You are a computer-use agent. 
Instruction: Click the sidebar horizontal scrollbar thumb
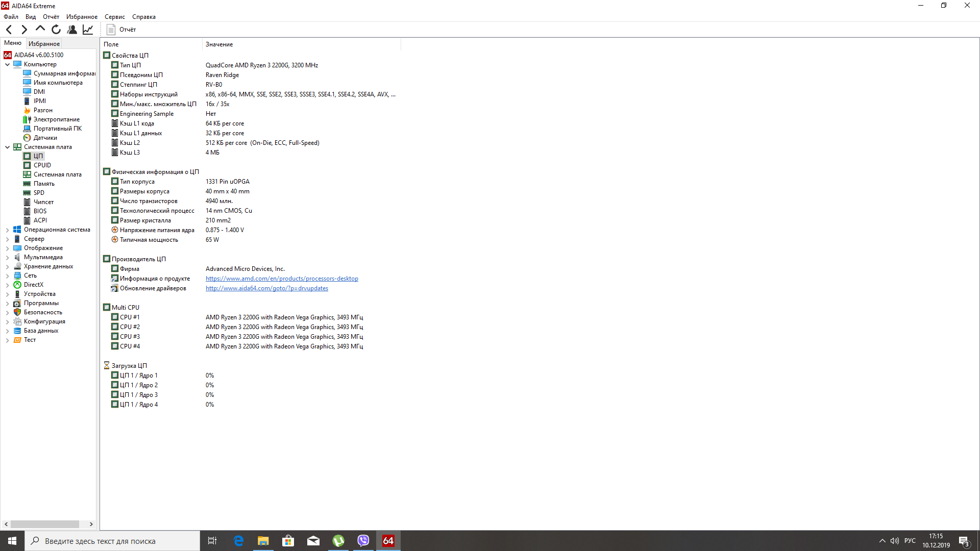pyautogui.click(x=45, y=524)
